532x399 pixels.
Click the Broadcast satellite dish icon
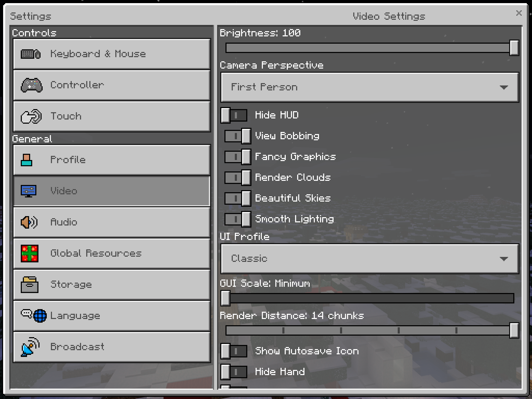point(30,347)
